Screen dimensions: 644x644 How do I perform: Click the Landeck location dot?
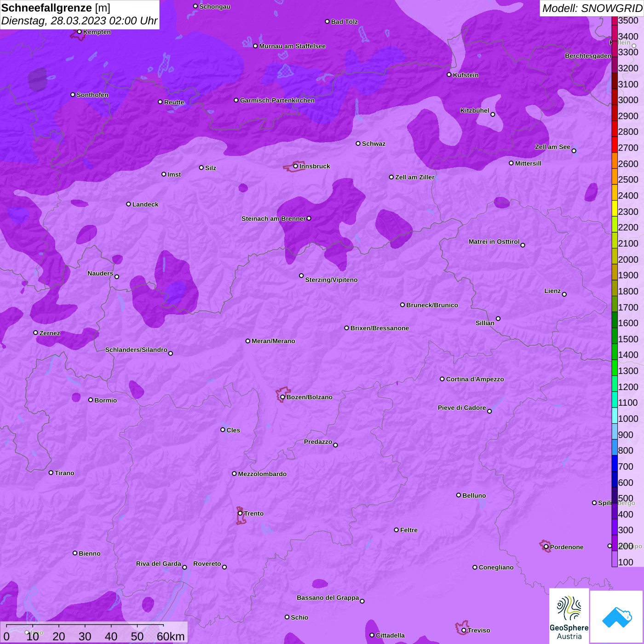[128, 204]
